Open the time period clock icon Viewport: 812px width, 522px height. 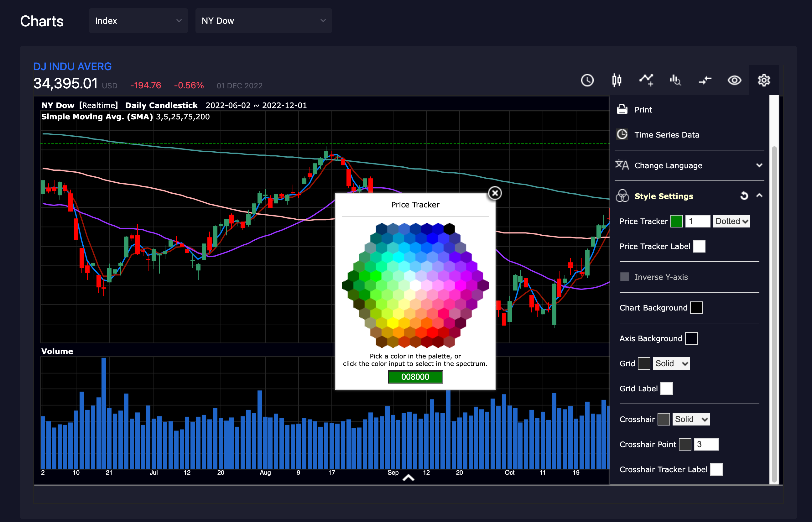tap(587, 80)
